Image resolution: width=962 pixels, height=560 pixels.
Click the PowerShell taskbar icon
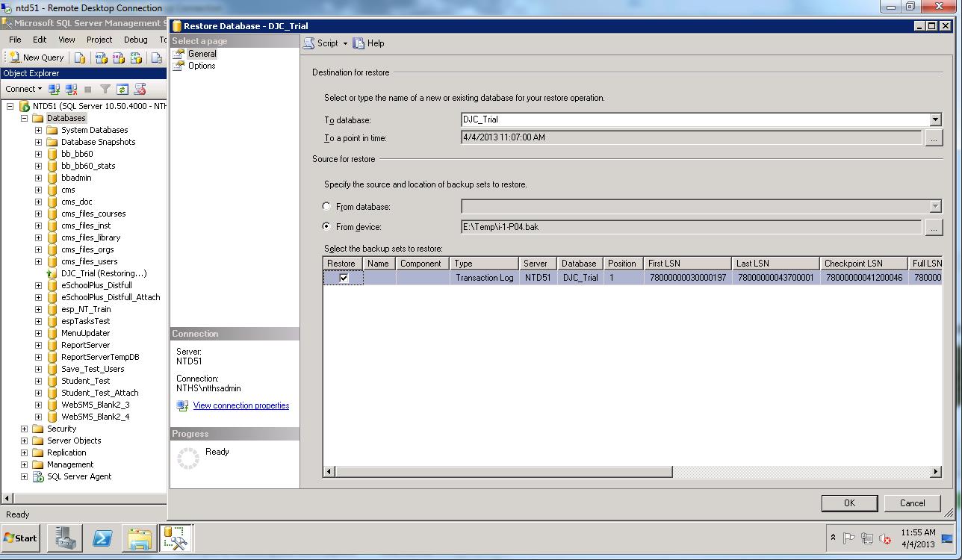point(102,538)
